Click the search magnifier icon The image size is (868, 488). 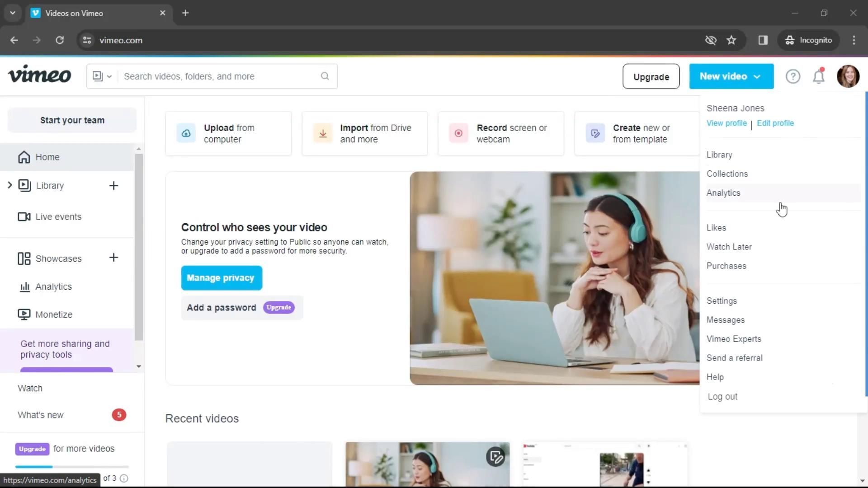(325, 76)
